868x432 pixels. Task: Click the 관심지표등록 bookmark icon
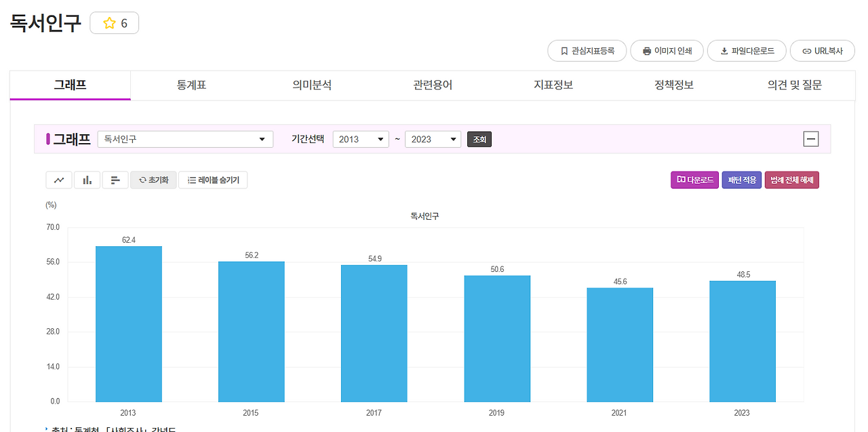(587, 50)
